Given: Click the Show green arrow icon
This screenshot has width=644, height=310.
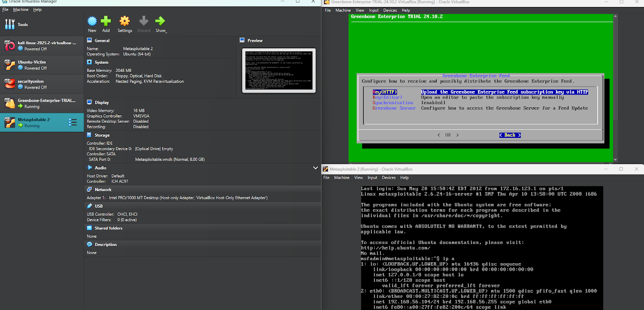Looking at the screenshot, I should coord(160,21).
